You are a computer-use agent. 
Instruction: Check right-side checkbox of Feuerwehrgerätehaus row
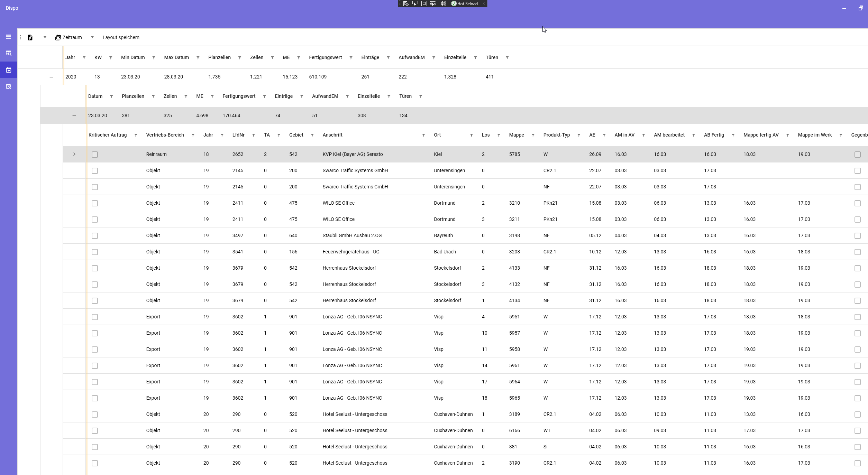(x=857, y=252)
